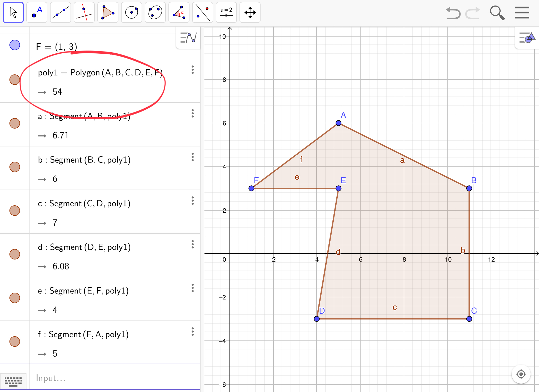The image size is (539, 392).
Task: Toggle visibility of poly1 polygon
Action: (x=15, y=79)
